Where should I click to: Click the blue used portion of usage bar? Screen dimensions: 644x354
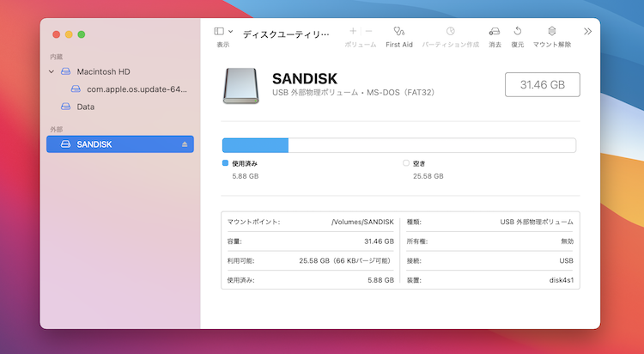(255, 145)
